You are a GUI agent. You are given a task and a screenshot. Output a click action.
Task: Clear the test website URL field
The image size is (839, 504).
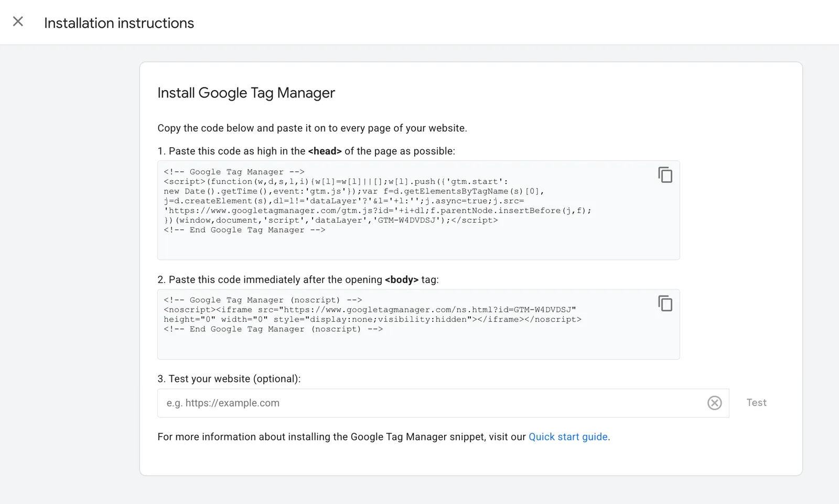(714, 403)
